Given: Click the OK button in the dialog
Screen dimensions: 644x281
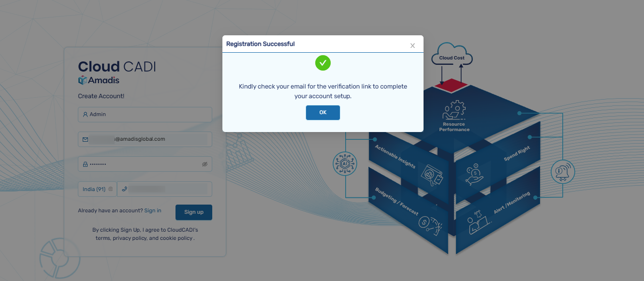Looking at the screenshot, I should click(322, 112).
